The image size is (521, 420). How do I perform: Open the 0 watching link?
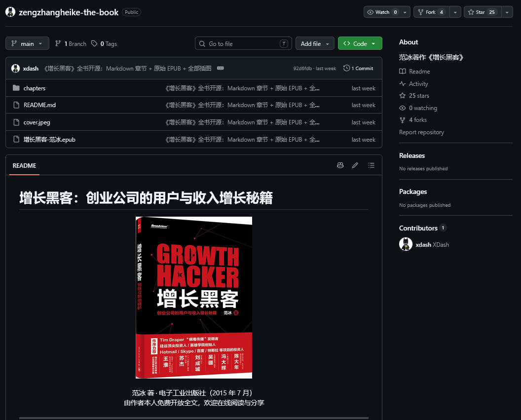[x=423, y=108]
